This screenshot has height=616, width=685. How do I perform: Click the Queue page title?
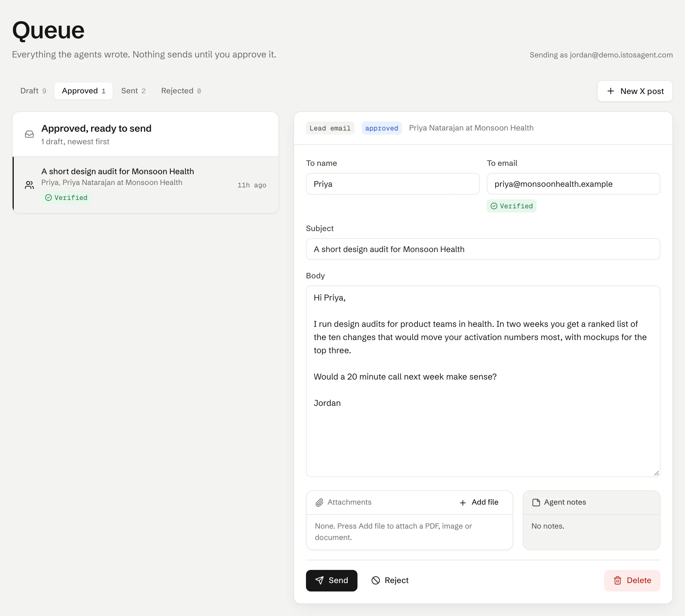[48, 31]
